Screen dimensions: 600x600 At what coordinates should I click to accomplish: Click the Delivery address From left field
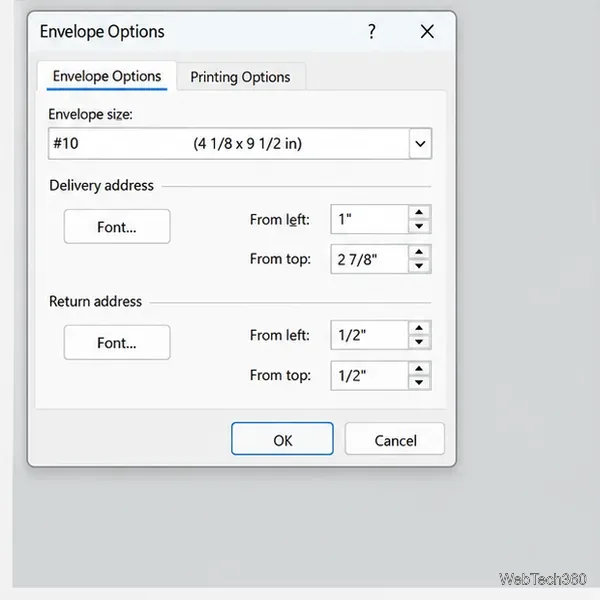(369, 219)
